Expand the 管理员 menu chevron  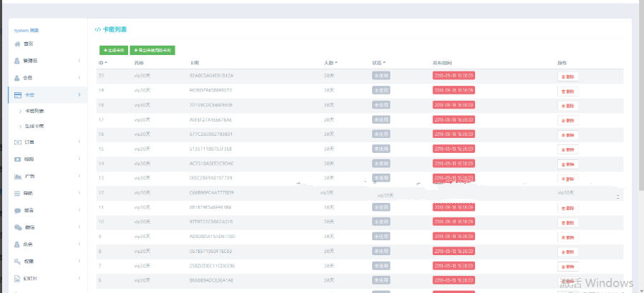coord(79,61)
